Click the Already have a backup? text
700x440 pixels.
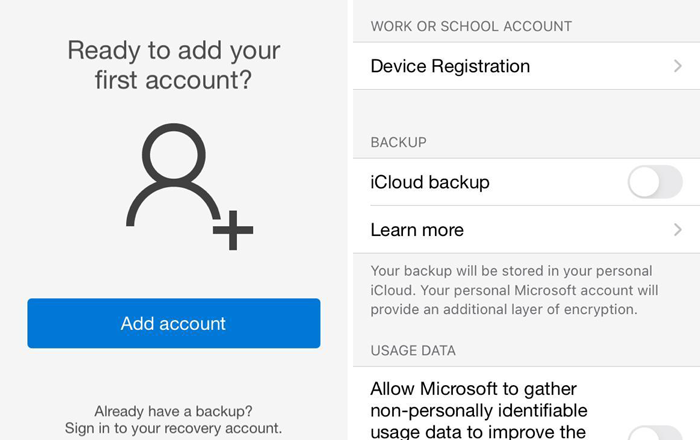pos(173,411)
